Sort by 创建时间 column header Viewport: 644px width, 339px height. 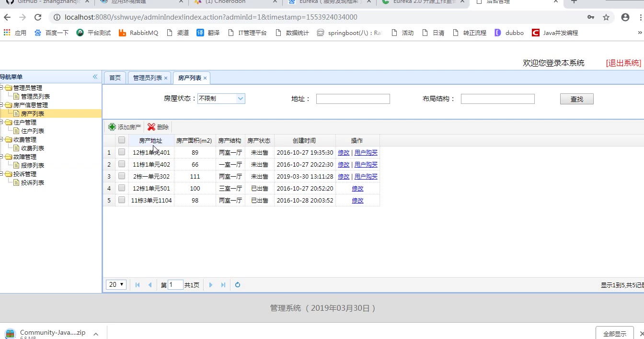pos(305,140)
